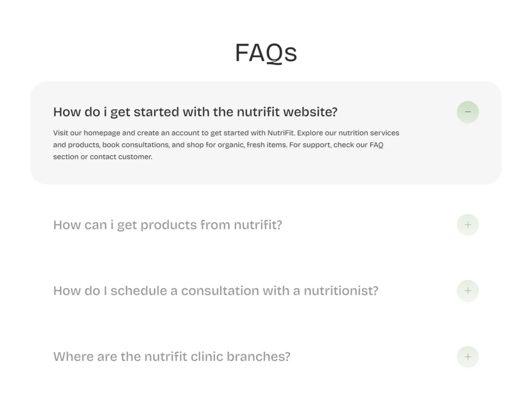532x419 pixels.
Task: Click the plus icon beside the clinic branches question
Action: 468,357
